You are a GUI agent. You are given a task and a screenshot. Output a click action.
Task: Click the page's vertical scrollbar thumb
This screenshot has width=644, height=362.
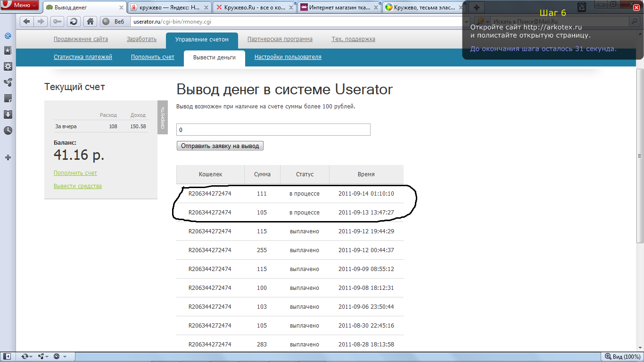pyautogui.click(x=640, y=156)
